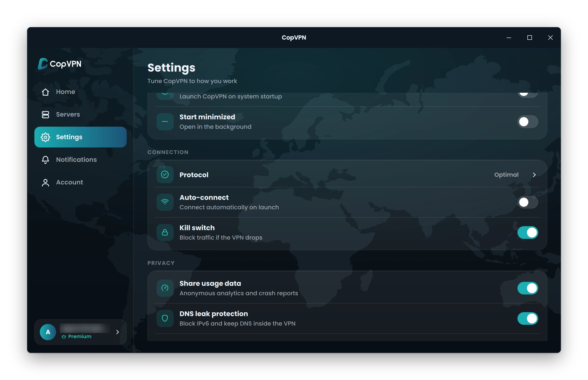Viewport: 588px width, 380px height.
Task: Click the Protocol setting title
Action: (x=194, y=175)
